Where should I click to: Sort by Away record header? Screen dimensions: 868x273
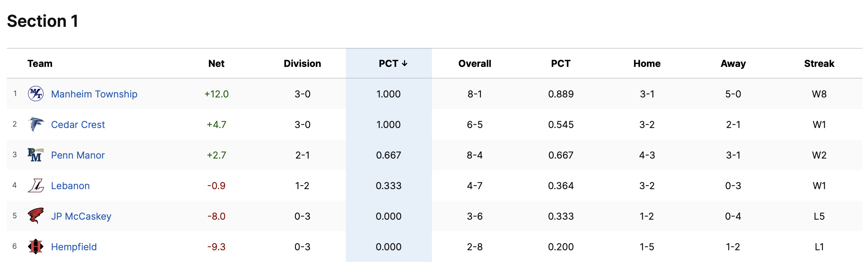point(733,63)
